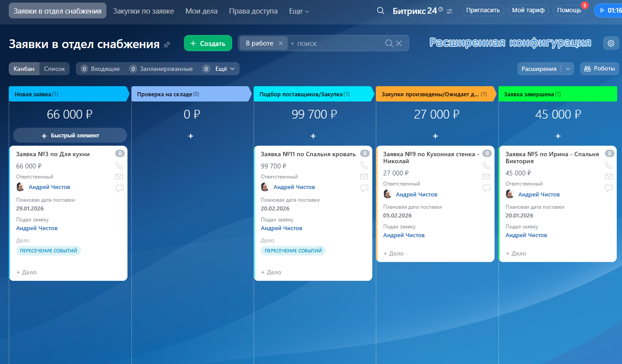Open the sliders settings icon near Битрикс24
Viewport: 622px width, 364px height.
(x=449, y=11)
